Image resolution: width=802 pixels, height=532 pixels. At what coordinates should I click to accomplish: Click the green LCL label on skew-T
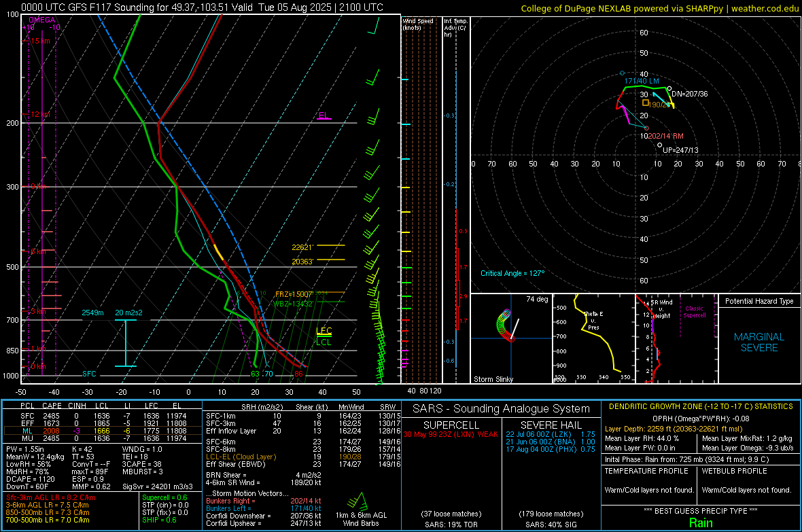[x=324, y=342]
